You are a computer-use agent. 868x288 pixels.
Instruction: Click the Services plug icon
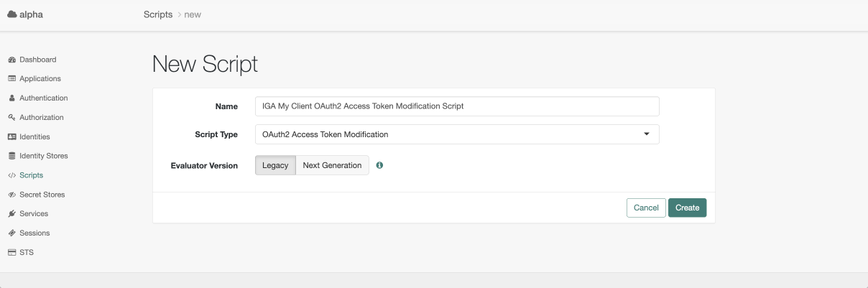tap(11, 214)
